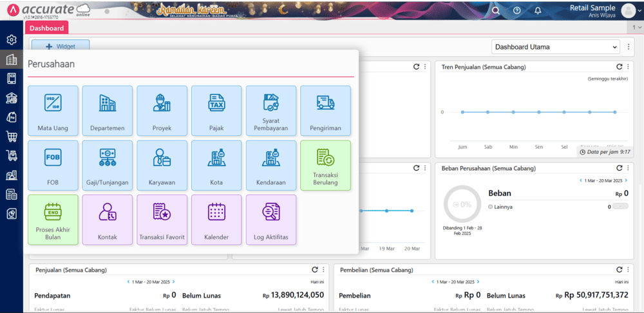
Task: Click the user avatar picture
Action: coord(629,11)
